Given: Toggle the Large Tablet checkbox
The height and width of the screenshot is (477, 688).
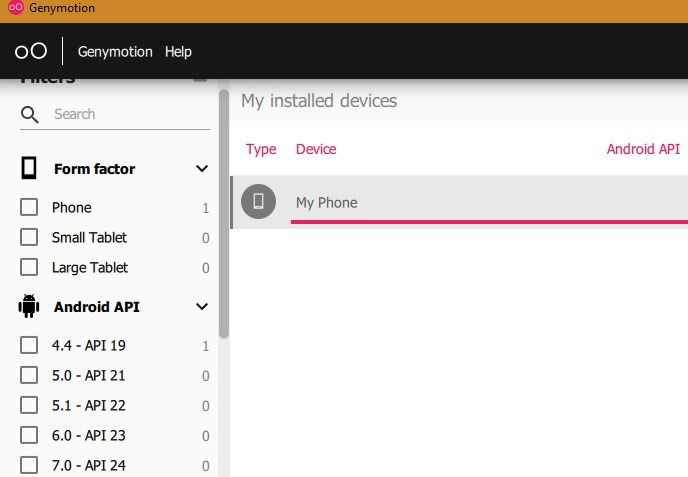Looking at the screenshot, I should [29, 268].
